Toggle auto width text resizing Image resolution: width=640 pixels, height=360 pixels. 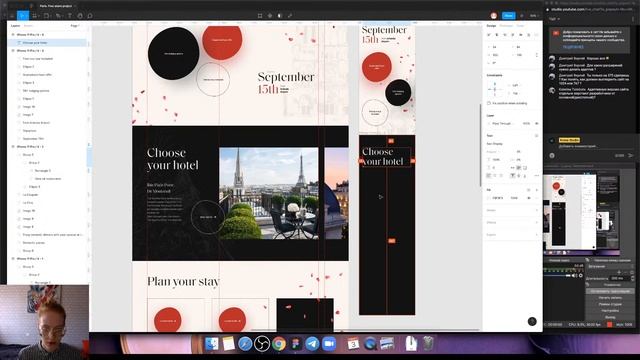(x=513, y=168)
